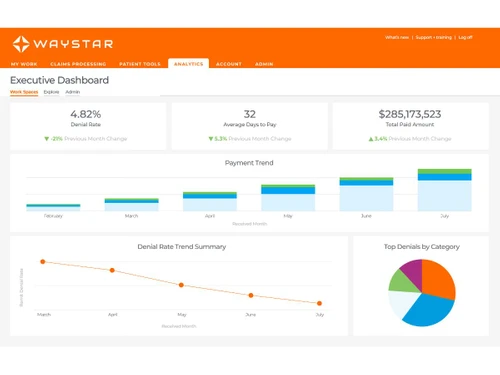Open the Patient Tools menu
Viewport: 500px width, 375px height.
point(140,64)
